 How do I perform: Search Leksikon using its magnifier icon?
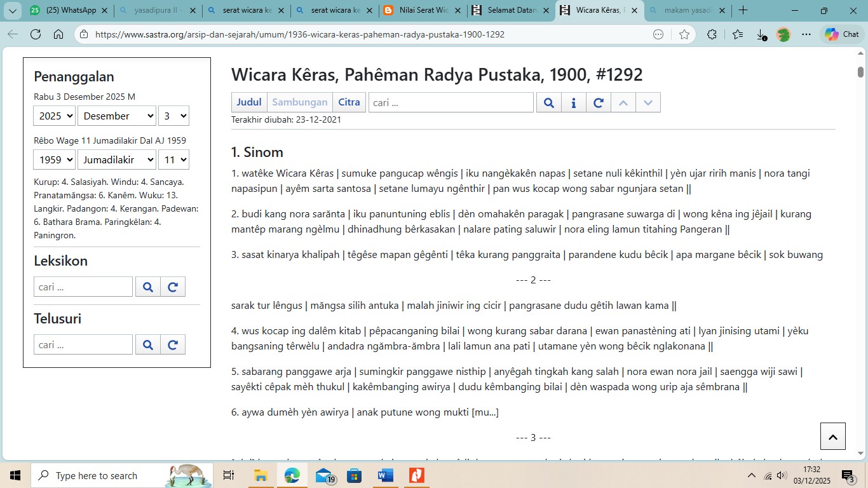tap(148, 287)
